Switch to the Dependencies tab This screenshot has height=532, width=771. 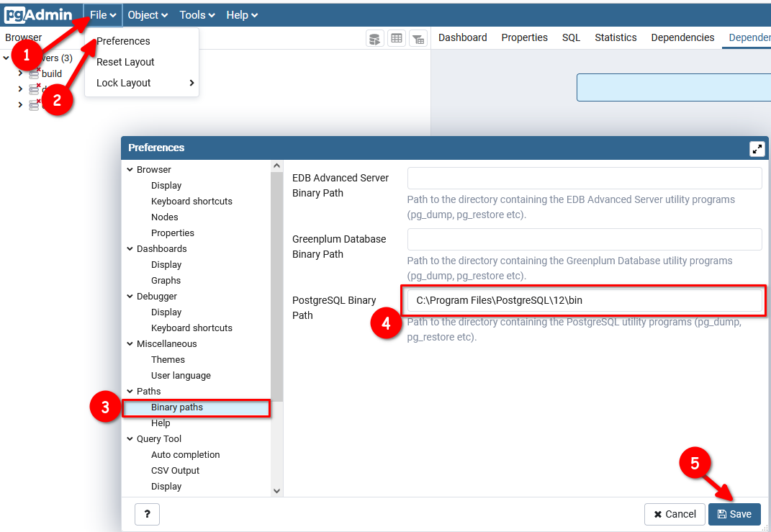tap(682, 38)
